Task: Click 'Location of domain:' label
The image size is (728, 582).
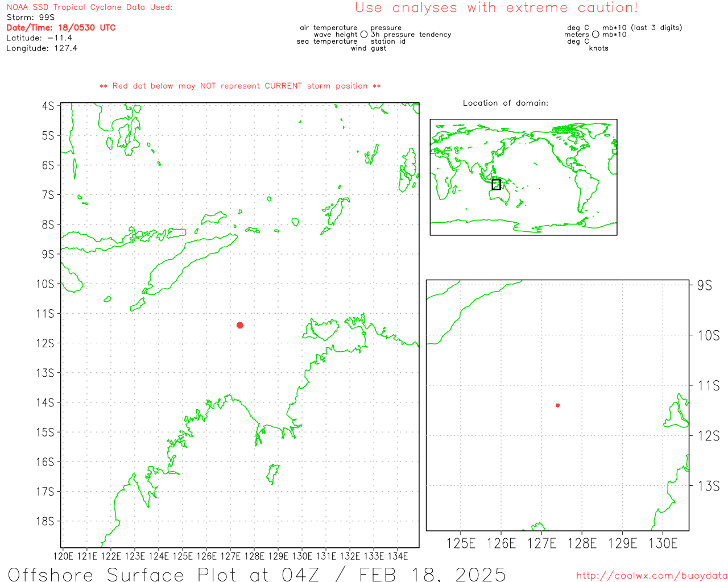Action: [506, 103]
